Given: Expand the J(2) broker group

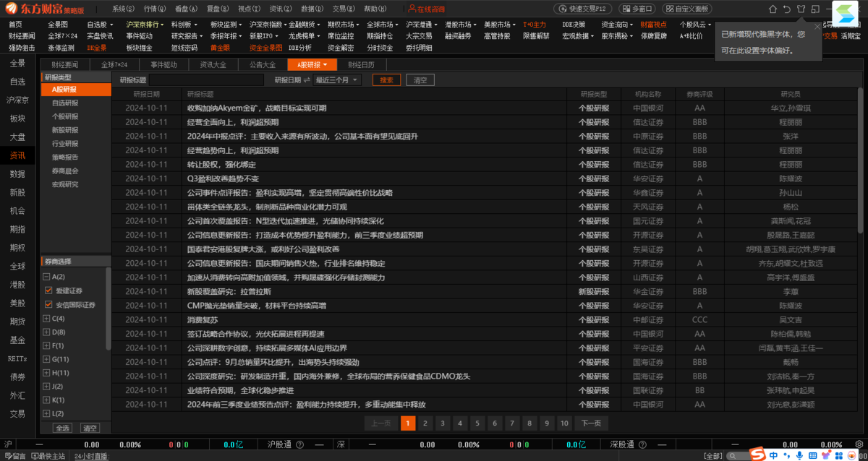Looking at the screenshot, I should pyautogui.click(x=46, y=387).
